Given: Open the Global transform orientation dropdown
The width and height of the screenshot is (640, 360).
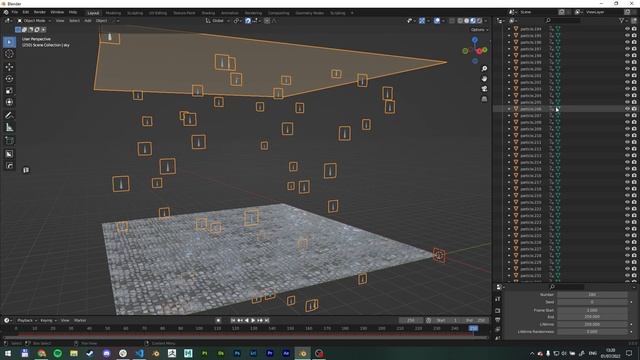Looking at the screenshot, I should click(x=217, y=20).
